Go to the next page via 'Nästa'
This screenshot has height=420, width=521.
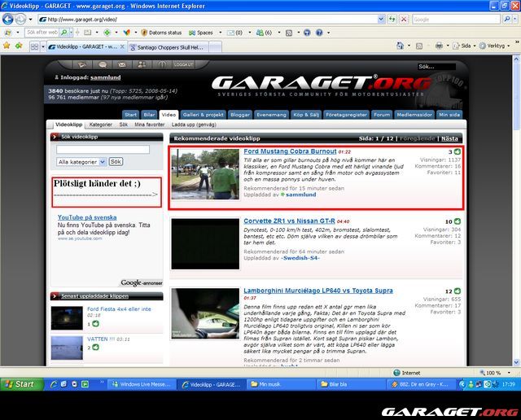(x=449, y=138)
